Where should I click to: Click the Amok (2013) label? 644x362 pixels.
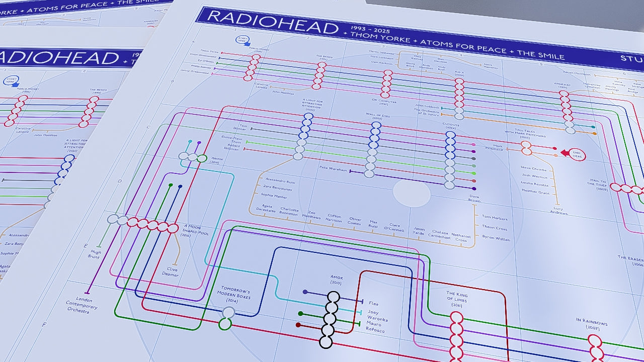[336, 280]
